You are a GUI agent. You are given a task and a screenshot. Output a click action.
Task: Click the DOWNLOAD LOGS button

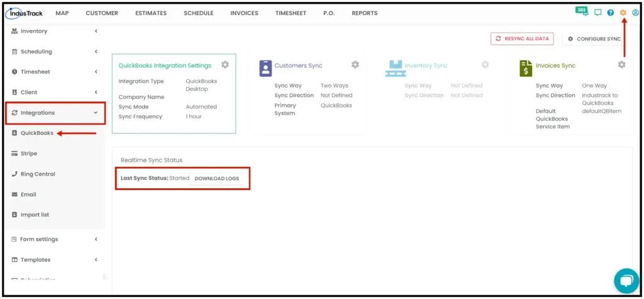pos(217,179)
